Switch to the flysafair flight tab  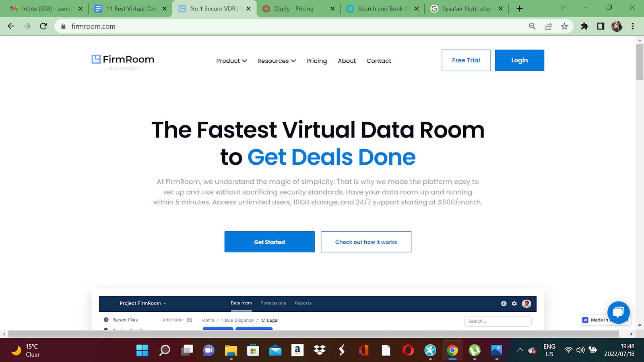[x=466, y=8]
